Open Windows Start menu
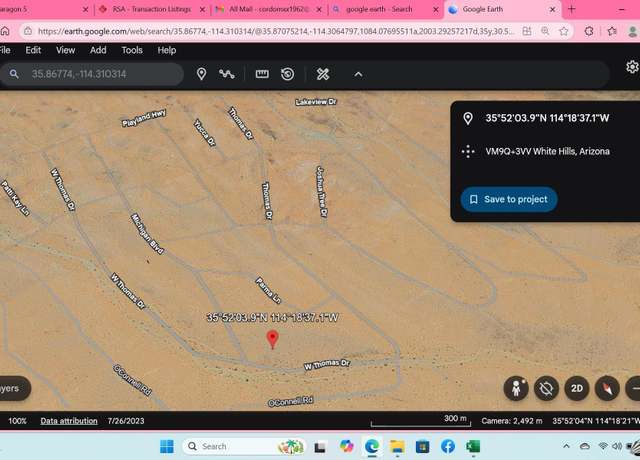 pyautogui.click(x=167, y=447)
